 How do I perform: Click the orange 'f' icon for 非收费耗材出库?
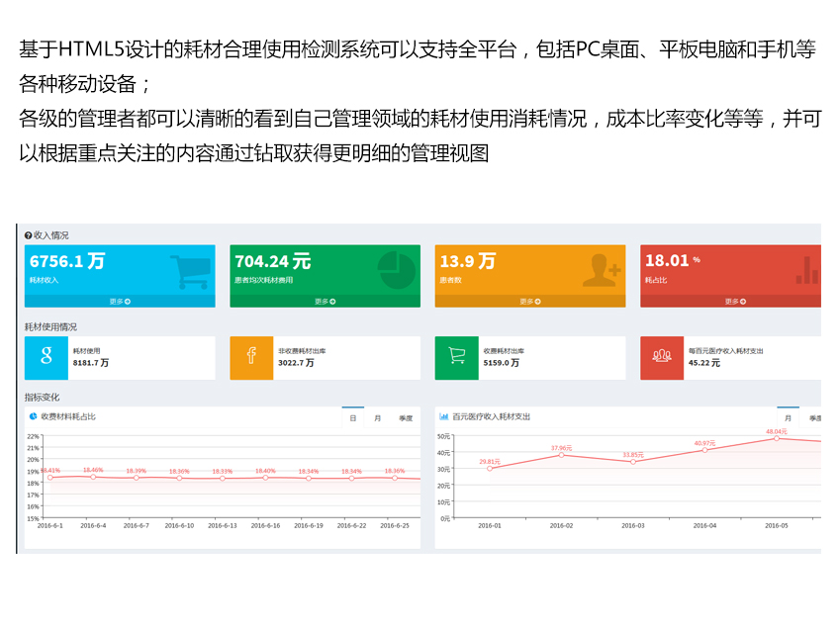251,357
